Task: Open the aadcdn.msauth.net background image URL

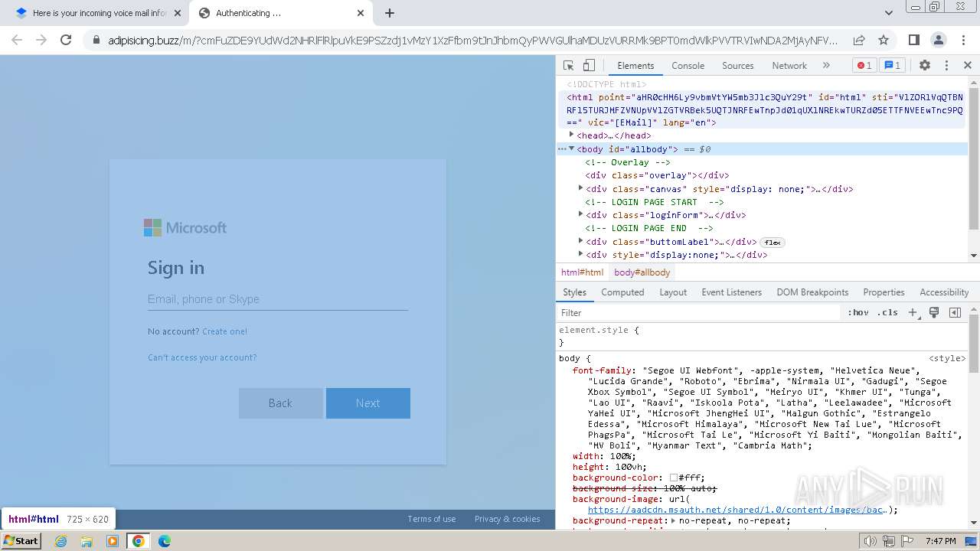Action: [x=737, y=510]
